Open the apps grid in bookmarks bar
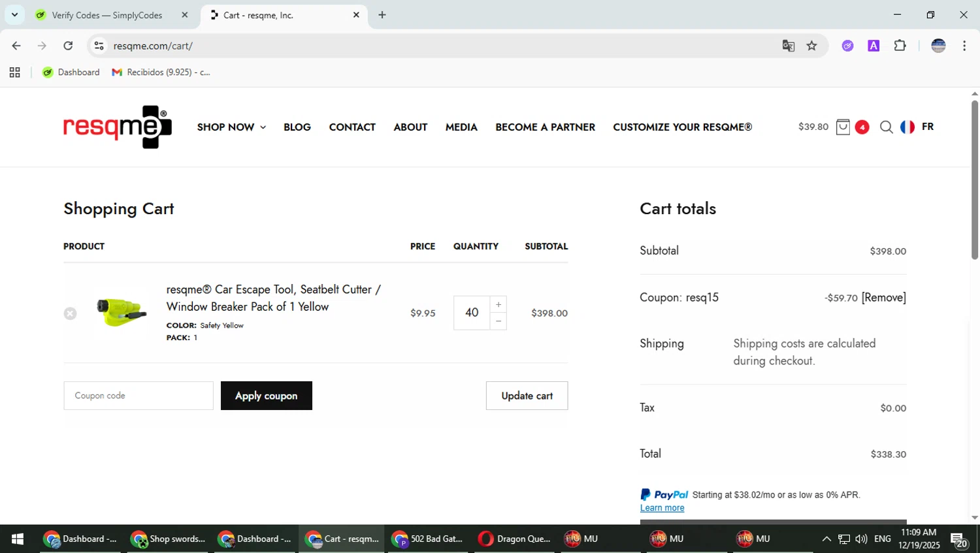980x553 pixels. [14, 72]
